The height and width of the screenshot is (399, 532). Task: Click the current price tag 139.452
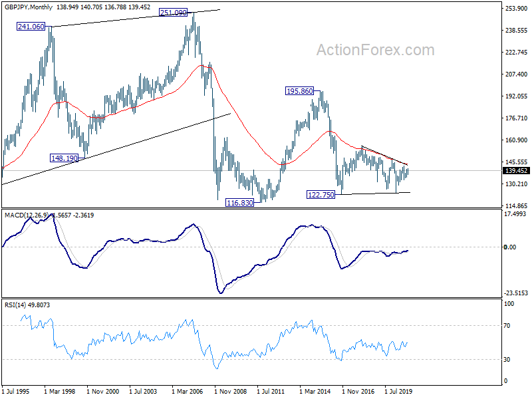click(516, 171)
